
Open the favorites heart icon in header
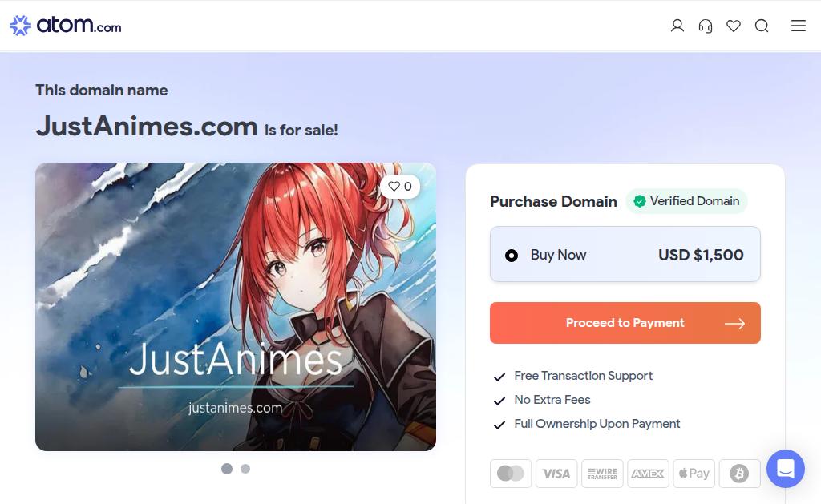tap(734, 26)
